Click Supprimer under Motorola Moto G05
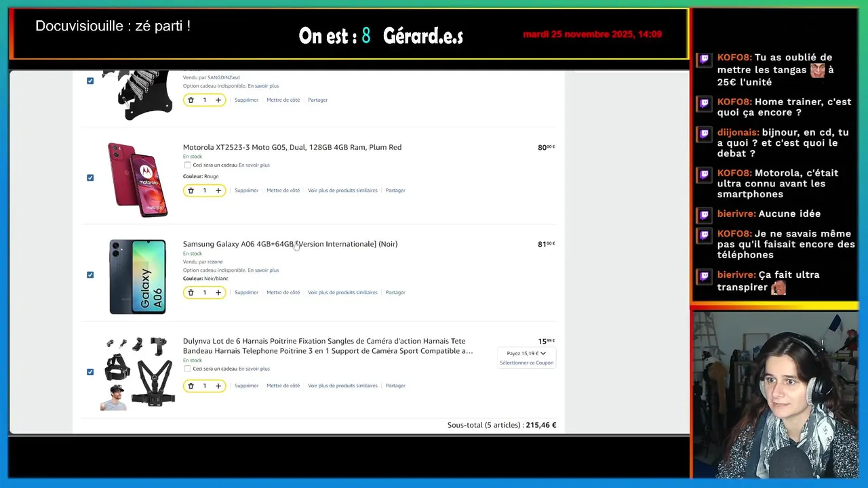 (x=246, y=190)
